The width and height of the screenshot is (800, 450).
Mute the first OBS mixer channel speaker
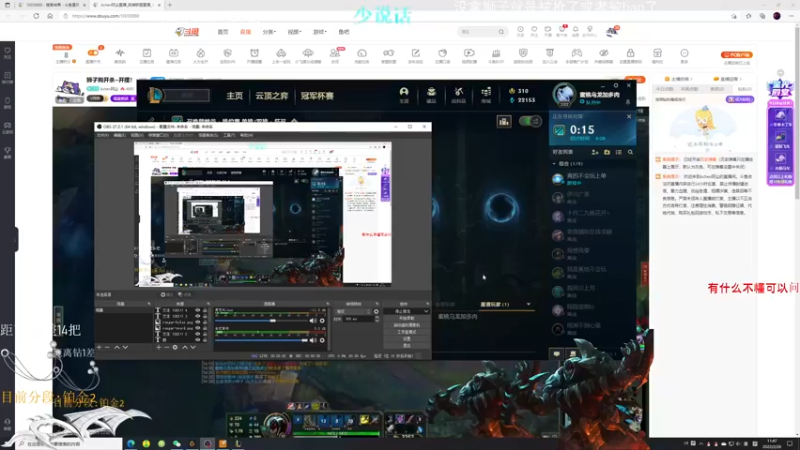click(x=313, y=321)
